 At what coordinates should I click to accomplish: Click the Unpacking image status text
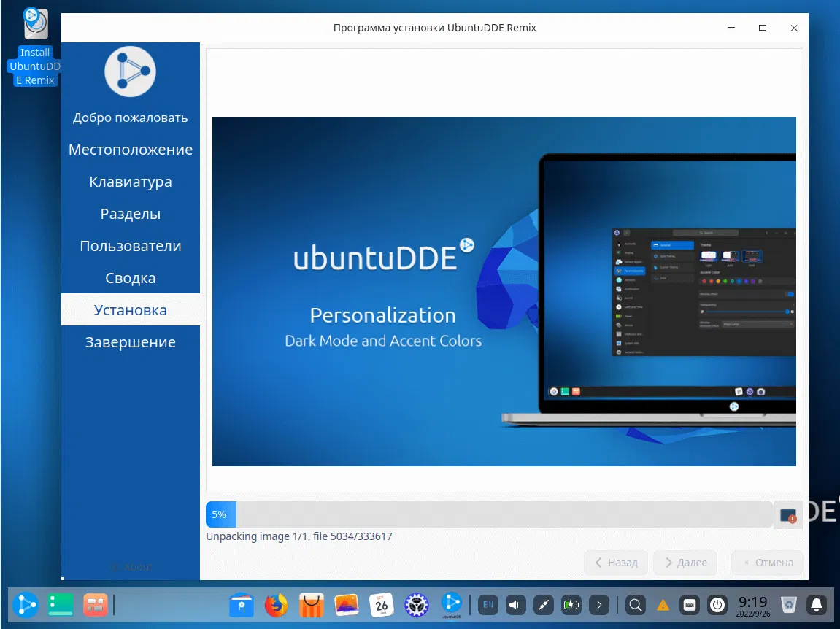pos(299,536)
